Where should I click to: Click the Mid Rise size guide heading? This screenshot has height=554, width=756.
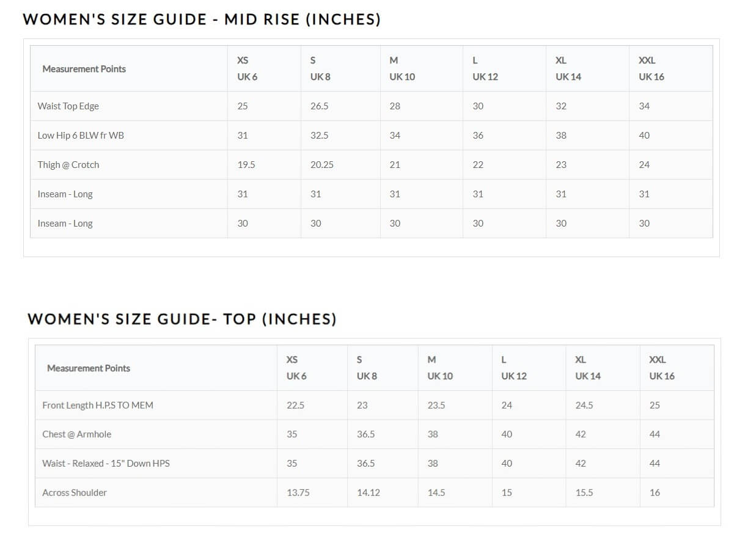[x=202, y=20]
